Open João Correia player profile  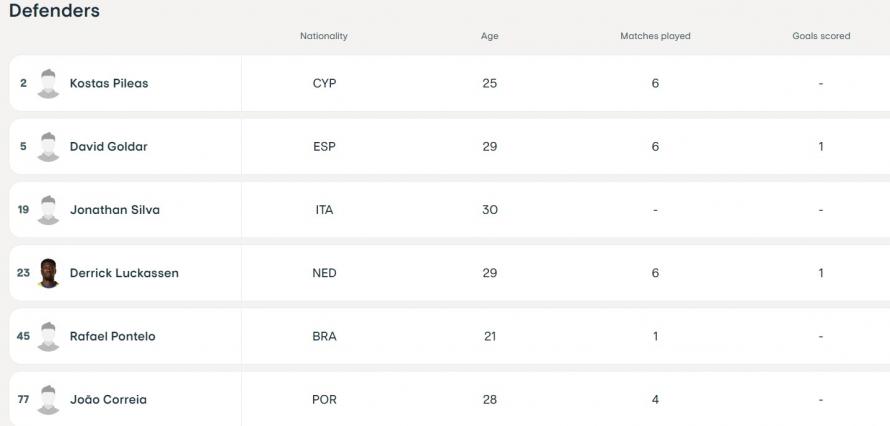pyautogui.click(x=108, y=399)
